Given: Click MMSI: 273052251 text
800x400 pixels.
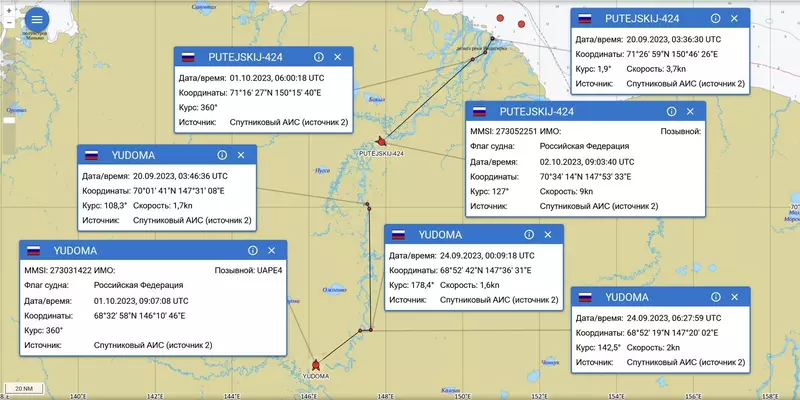Looking at the screenshot, I should (503, 131).
